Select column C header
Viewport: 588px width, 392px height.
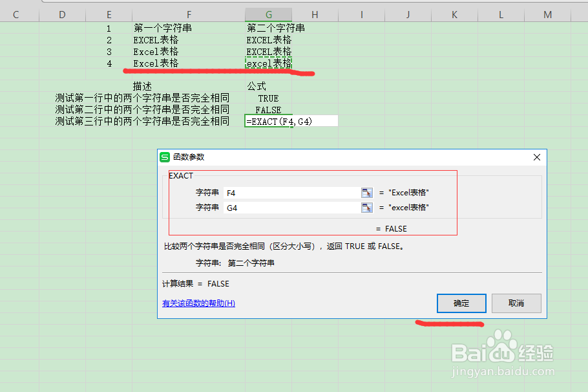[x=16, y=15]
